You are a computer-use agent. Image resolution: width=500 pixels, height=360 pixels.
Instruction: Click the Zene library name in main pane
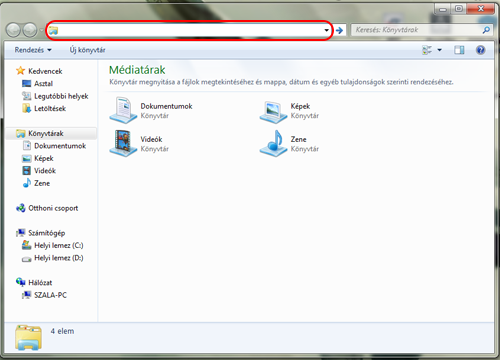click(x=298, y=139)
